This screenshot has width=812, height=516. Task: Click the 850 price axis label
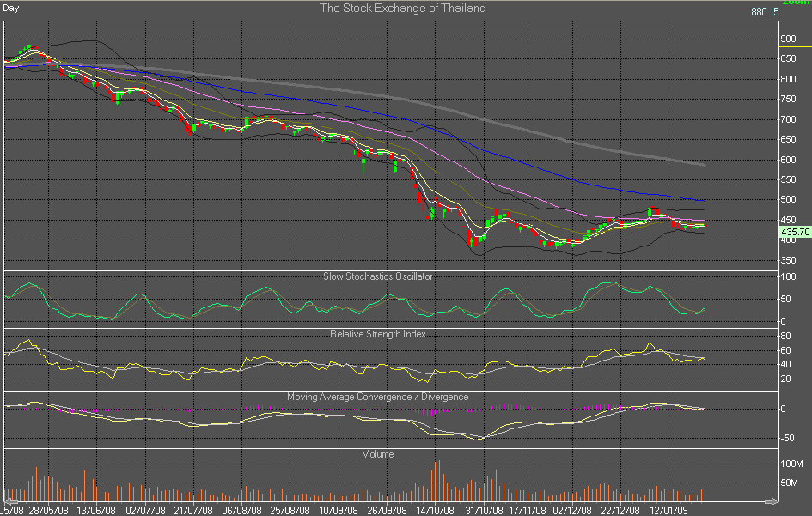click(x=788, y=59)
